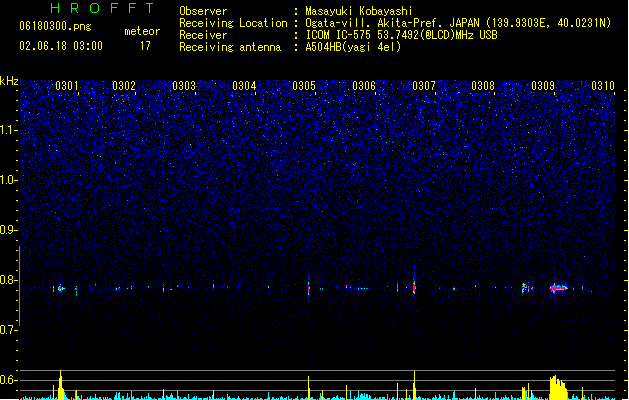
Task: Click the HROFFT title text
Action: point(102,8)
